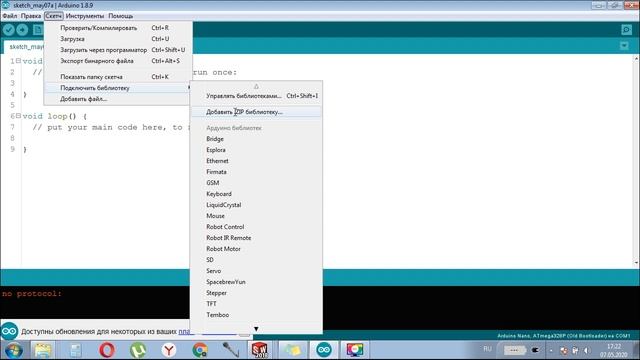Image resolution: width=640 pixels, height=360 pixels.
Task: Choose Проверить/Компилировать in Sketch menu
Action: click(x=118, y=28)
